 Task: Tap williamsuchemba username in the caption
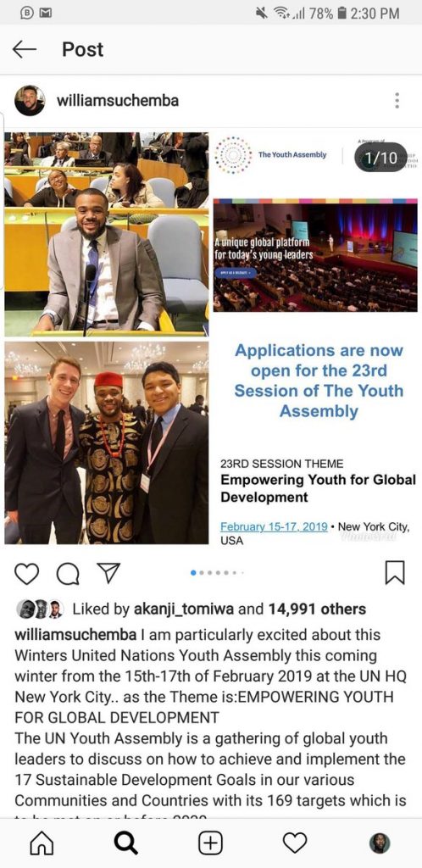click(x=75, y=635)
